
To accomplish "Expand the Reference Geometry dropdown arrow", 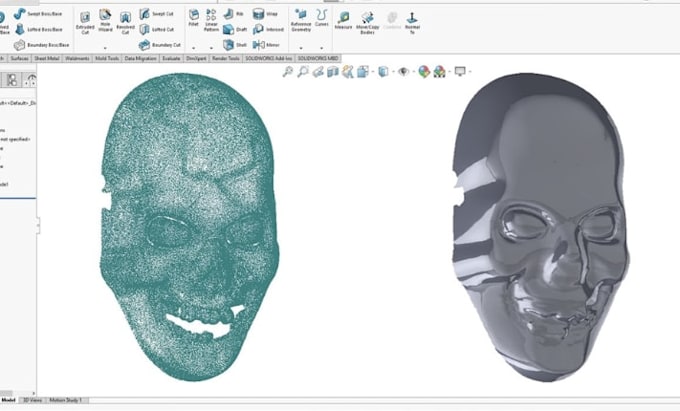I will coord(301,48).
